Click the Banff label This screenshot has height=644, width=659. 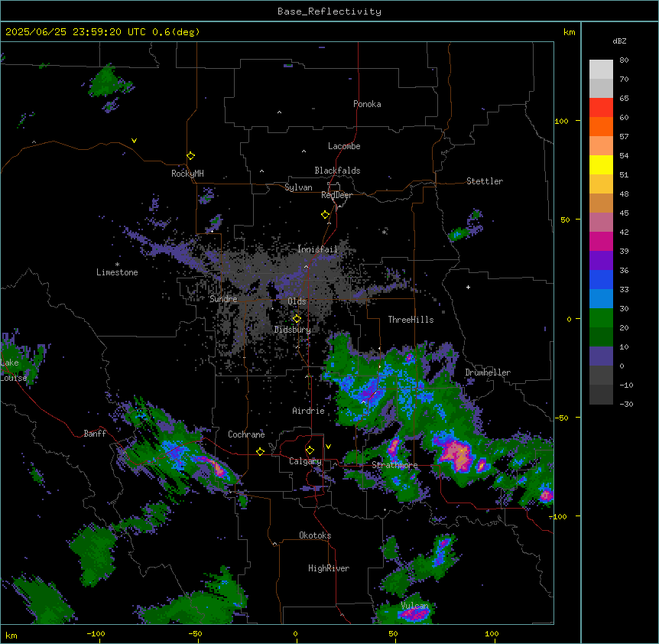[x=95, y=434]
